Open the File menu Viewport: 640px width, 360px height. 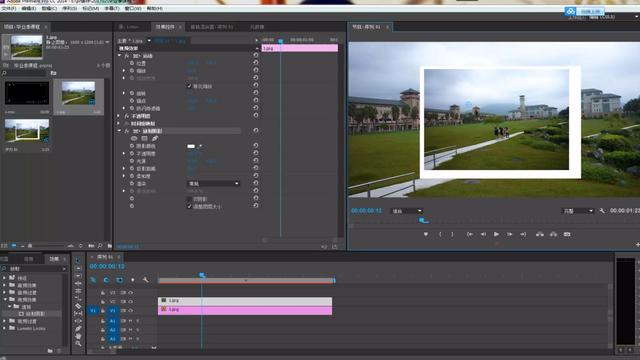click(x=9, y=8)
